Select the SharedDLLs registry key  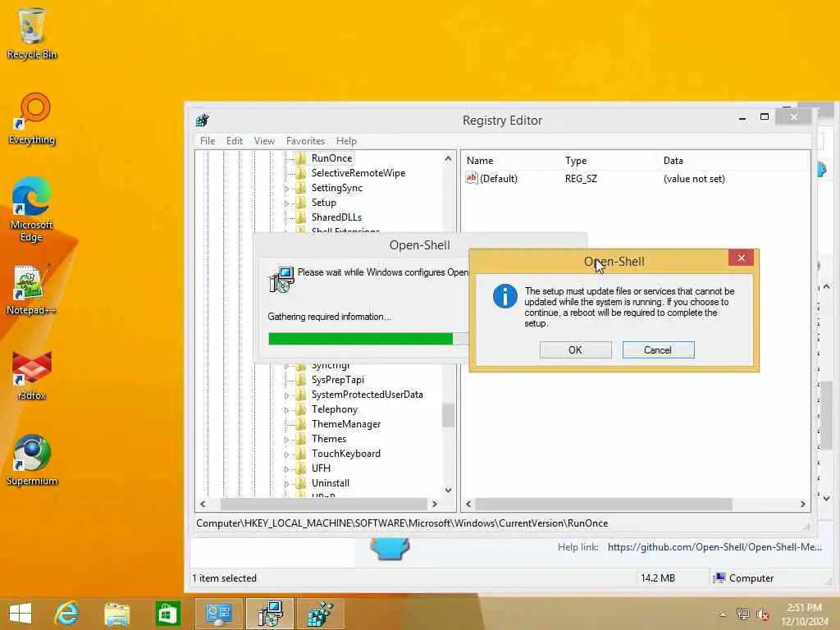[x=336, y=217]
